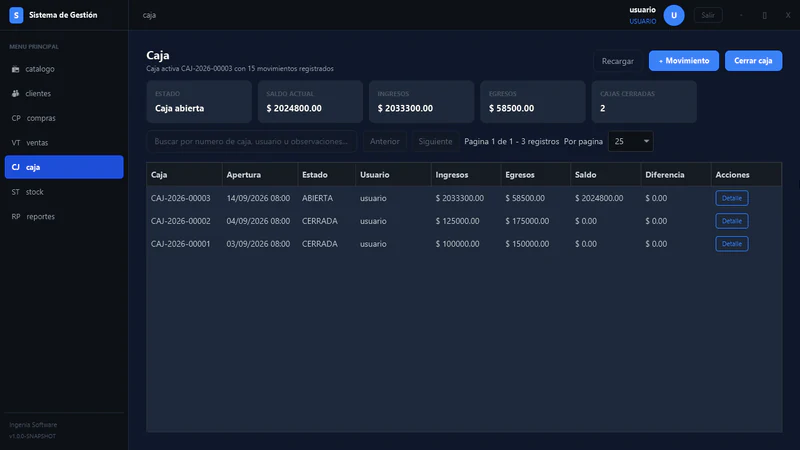Click the clientes people icon
Viewport: 800px width, 450px height.
[x=15, y=93]
